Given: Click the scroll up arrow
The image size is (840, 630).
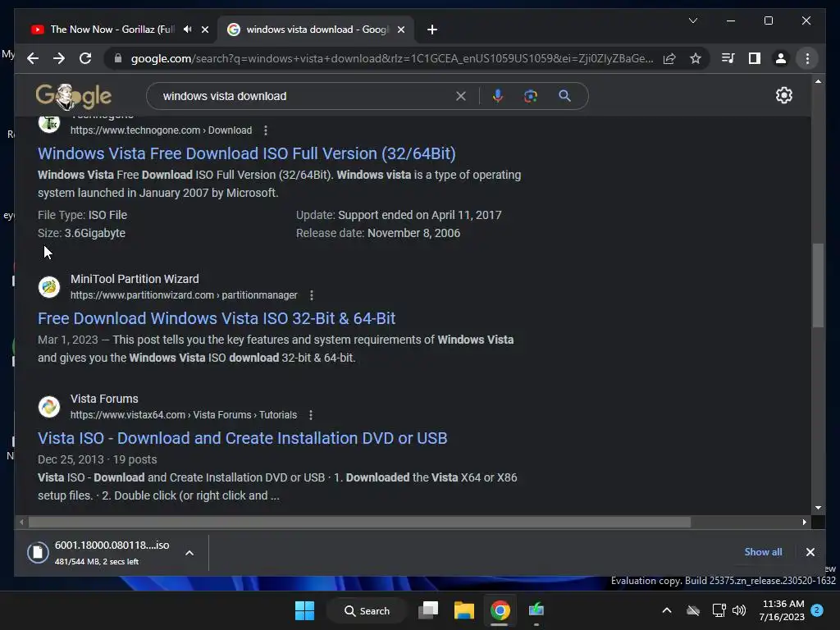Looking at the screenshot, I should coord(818,81).
